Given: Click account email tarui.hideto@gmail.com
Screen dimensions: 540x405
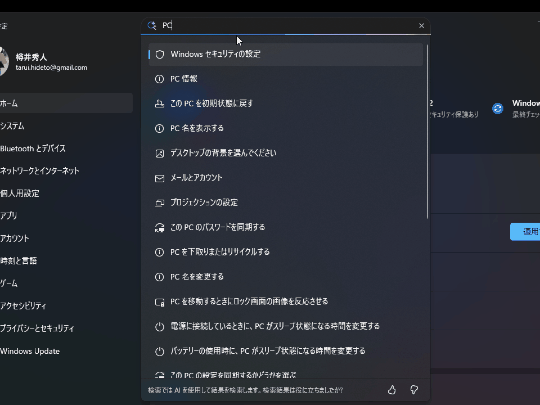Looking at the screenshot, I should pyautogui.click(x=51, y=68).
